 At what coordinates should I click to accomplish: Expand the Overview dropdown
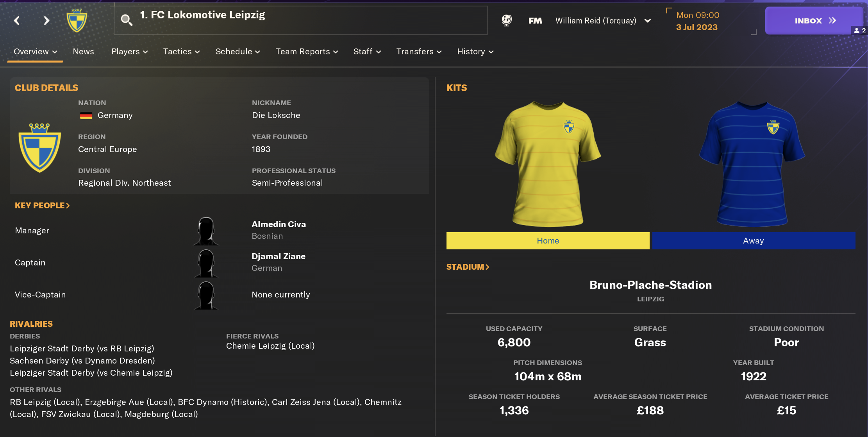(35, 52)
